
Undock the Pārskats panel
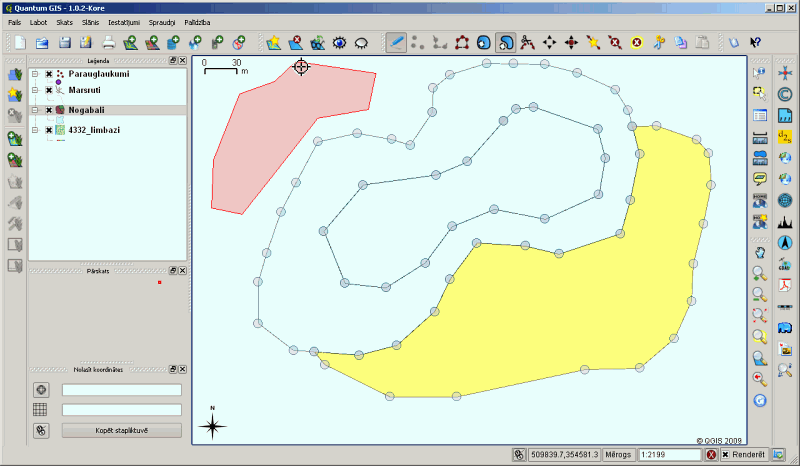[x=173, y=271]
